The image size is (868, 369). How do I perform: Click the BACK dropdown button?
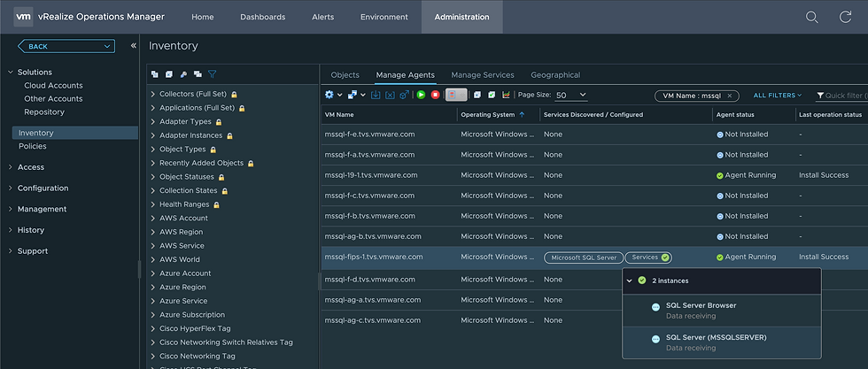pos(66,47)
